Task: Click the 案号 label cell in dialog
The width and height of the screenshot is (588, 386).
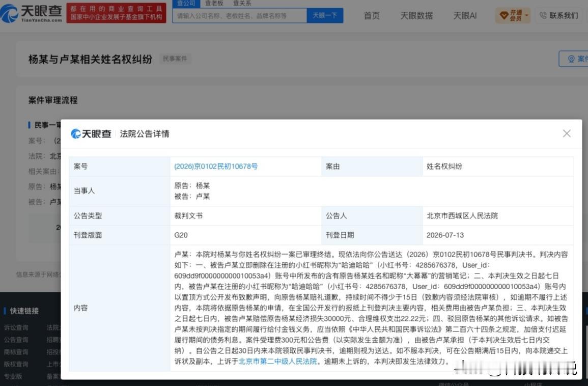Action: coord(120,166)
